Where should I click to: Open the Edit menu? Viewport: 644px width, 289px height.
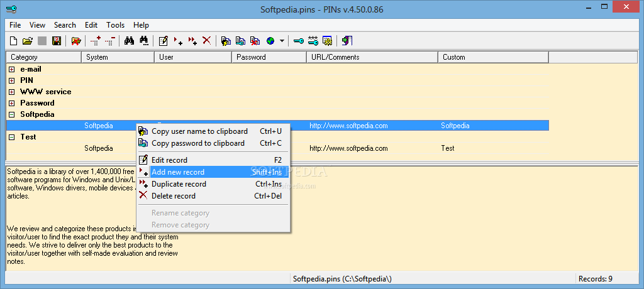pos(91,25)
